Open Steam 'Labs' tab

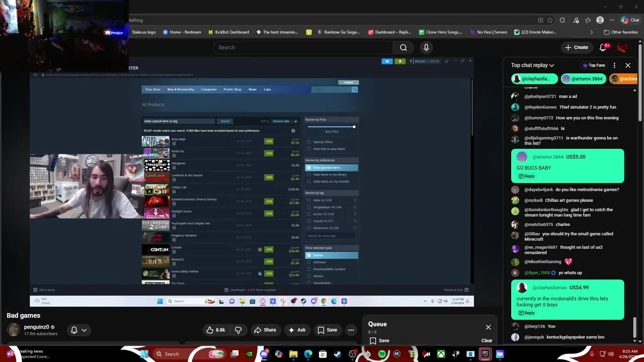click(x=267, y=89)
